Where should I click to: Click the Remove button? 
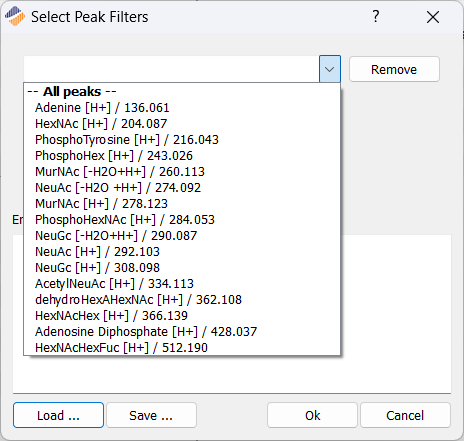pos(394,69)
